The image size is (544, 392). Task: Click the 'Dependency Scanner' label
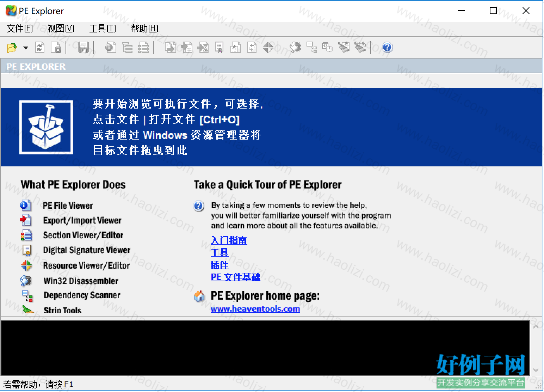82,295
